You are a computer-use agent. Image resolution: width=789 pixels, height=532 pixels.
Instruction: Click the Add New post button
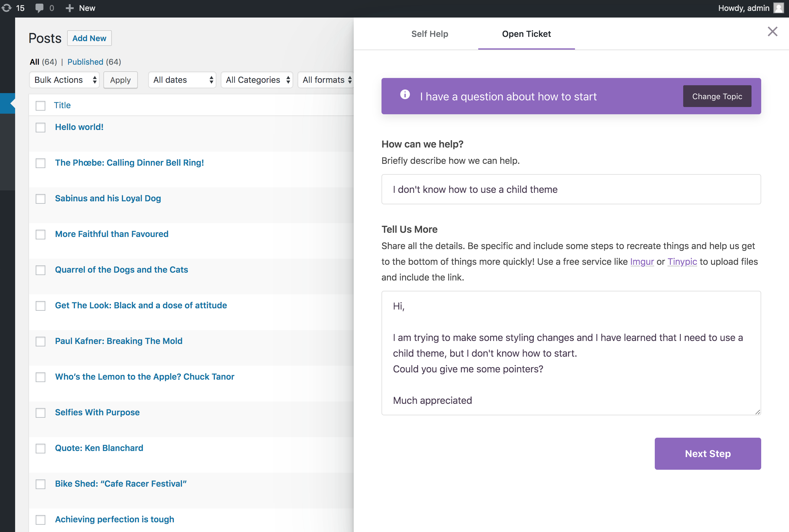point(89,38)
